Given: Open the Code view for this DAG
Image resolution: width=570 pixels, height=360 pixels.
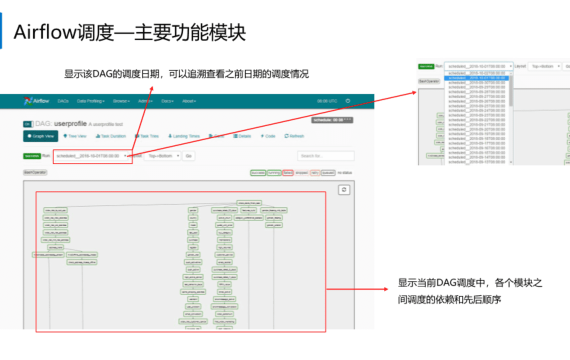Looking at the screenshot, I should [268, 136].
